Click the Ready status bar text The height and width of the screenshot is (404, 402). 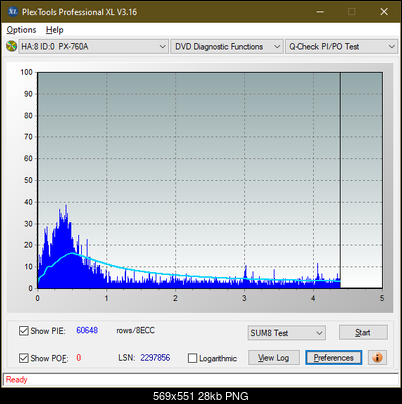pyautogui.click(x=17, y=380)
